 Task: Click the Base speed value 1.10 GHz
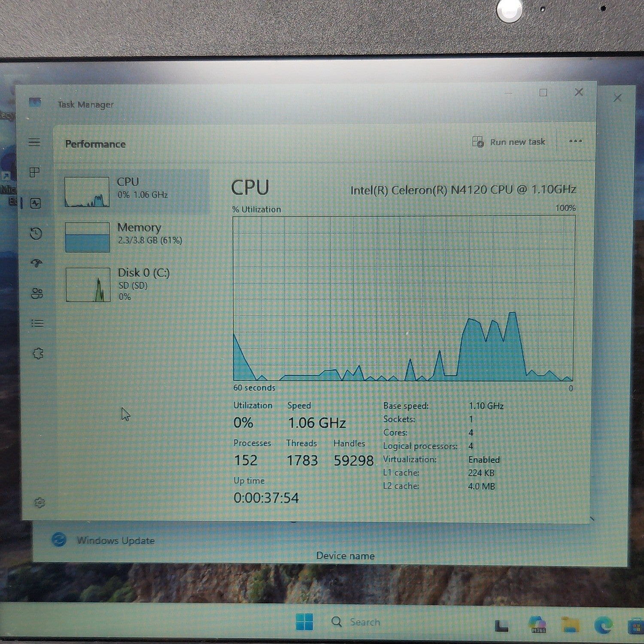(x=486, y=406)
